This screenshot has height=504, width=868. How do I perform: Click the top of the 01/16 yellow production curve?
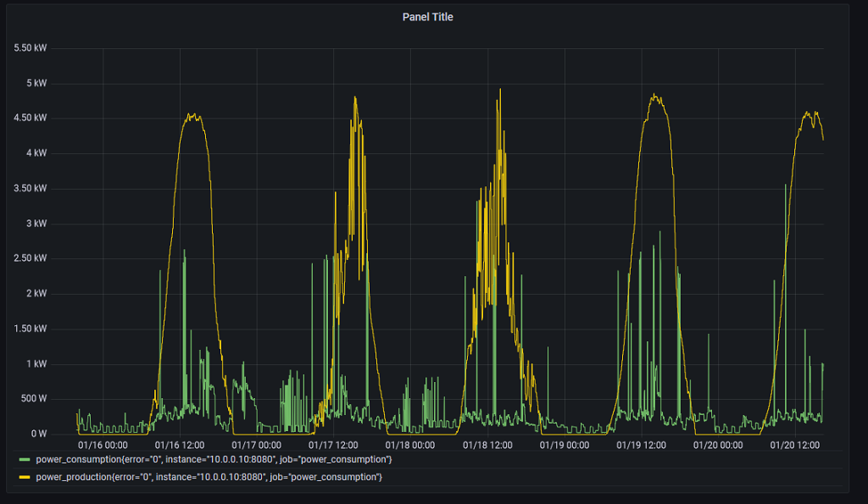pyautogui.click(x=192, y=115)
